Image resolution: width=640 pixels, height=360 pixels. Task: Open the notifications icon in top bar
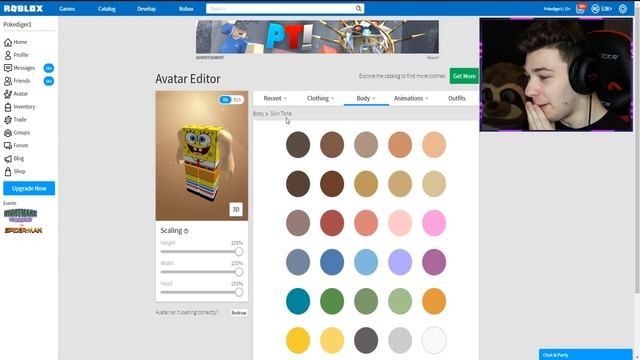pos(580,9)
